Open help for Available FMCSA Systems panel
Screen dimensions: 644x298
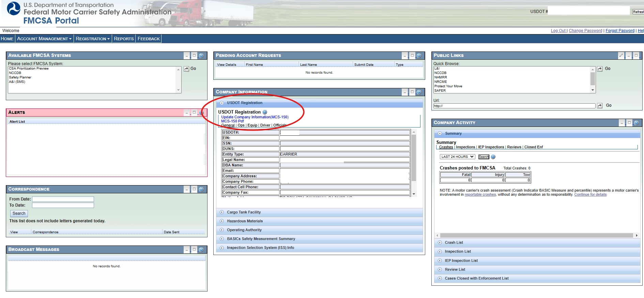[201, 55]
